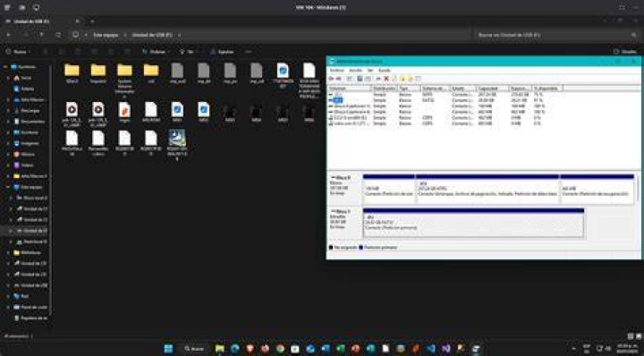Click the Disco 1 label in the graphical pane
Screen dimensions: 644x356
pos(344,223)
